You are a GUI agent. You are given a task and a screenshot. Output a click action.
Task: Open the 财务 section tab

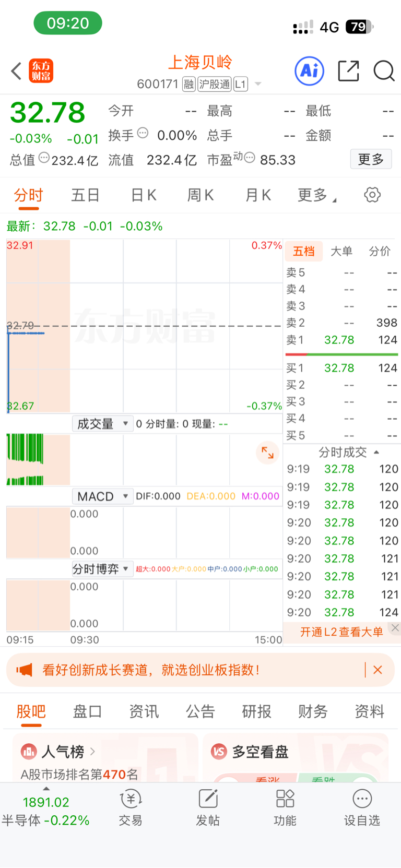tap(313, 711)
